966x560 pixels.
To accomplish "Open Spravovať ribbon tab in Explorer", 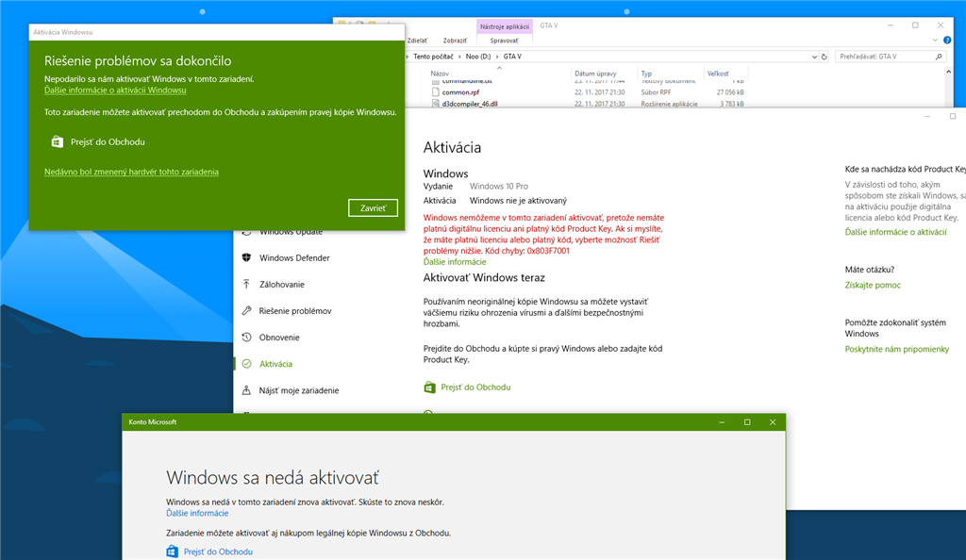I will click(x=504, y=41).
